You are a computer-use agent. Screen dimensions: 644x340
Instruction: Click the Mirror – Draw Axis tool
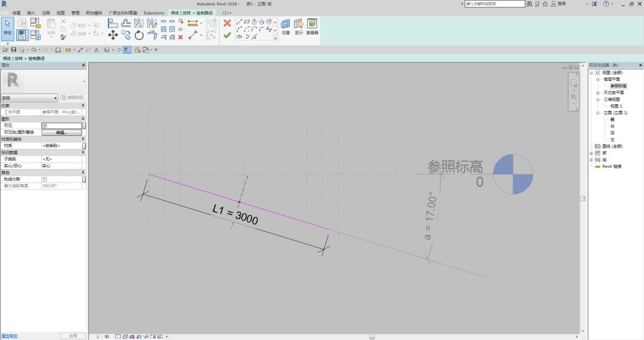point(152,23)
